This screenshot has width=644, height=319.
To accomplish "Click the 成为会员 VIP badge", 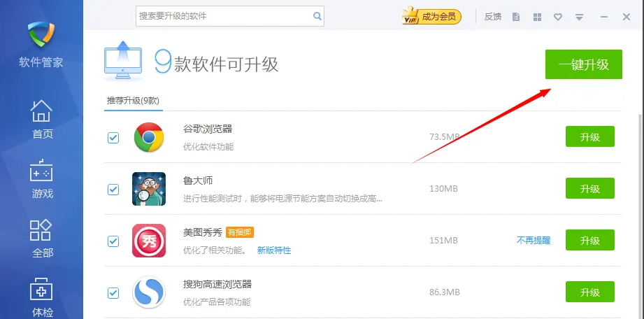I will (431, 17).
